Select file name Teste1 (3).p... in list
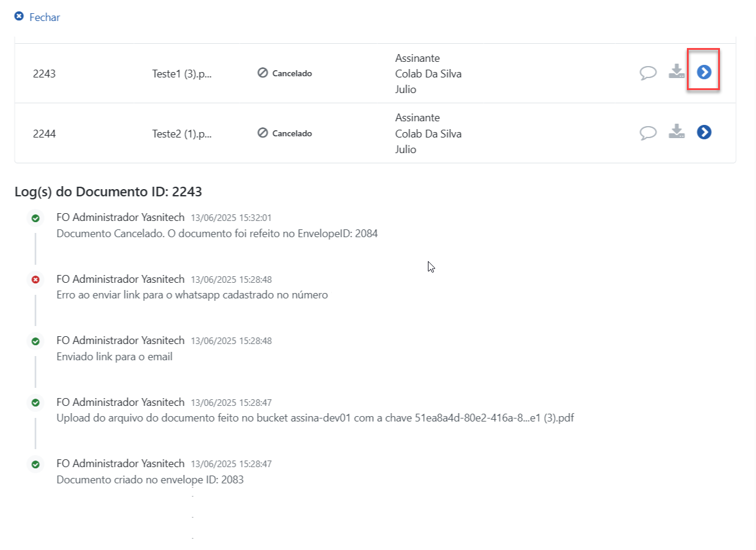 182,74
